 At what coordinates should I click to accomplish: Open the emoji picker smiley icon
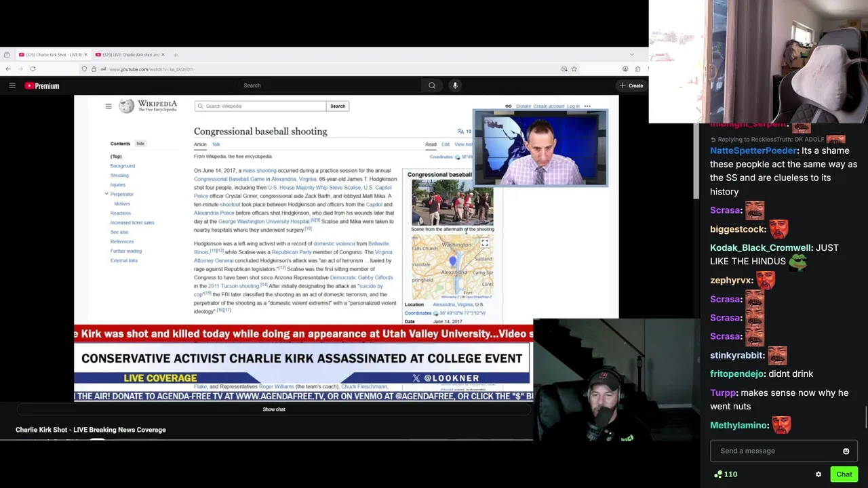tap(846, 451)
